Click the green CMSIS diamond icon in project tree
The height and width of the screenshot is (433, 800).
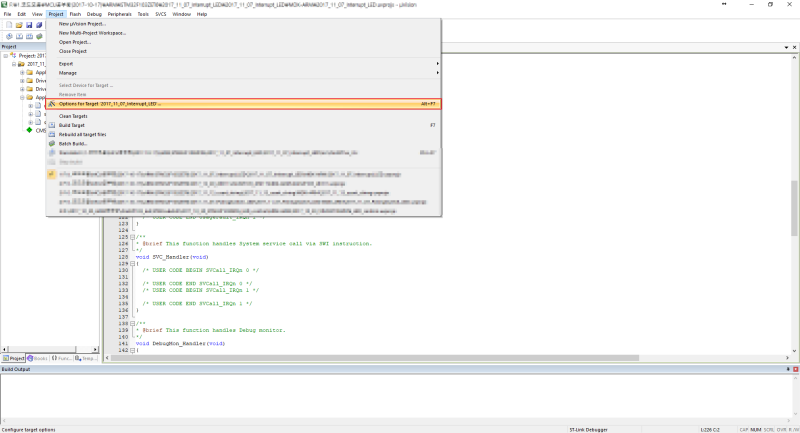click(29, 130)
